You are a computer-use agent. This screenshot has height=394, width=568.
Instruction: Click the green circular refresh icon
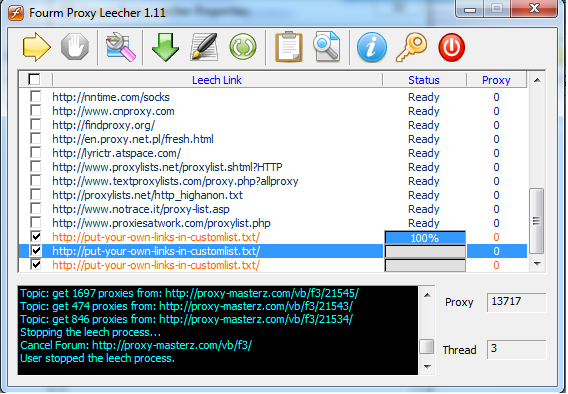[x=243, y=47]
